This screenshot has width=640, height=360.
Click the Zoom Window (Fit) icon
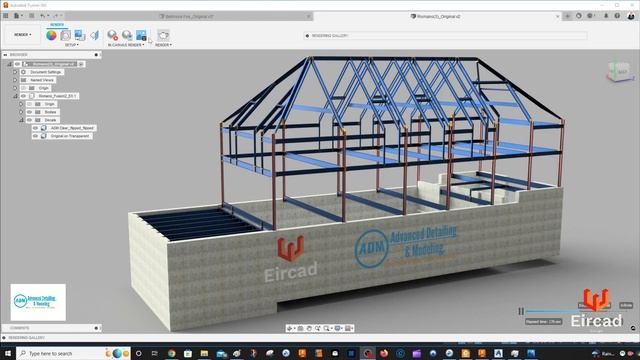click(x=327, y=328)
